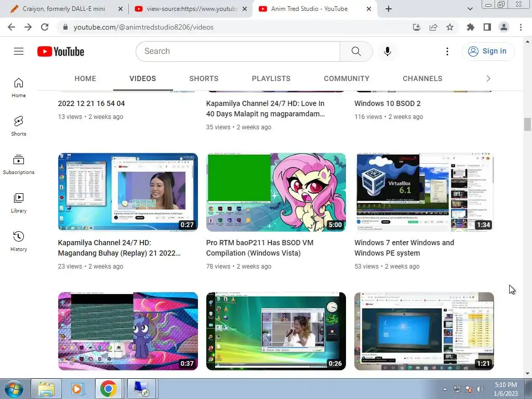Image resolution: width=532 pixels, height=399 pixels.
Task: View site information lock icon
Action: [65, 27]
